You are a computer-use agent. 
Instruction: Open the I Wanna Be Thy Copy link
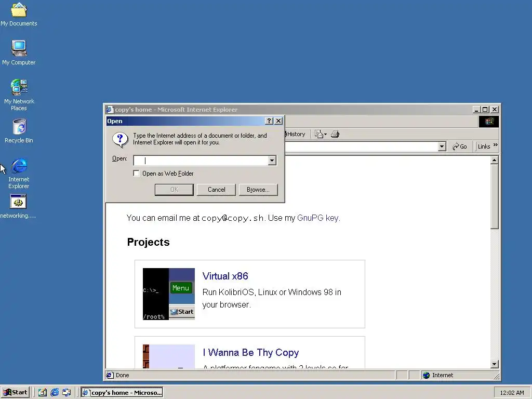(x=251, y=353)
